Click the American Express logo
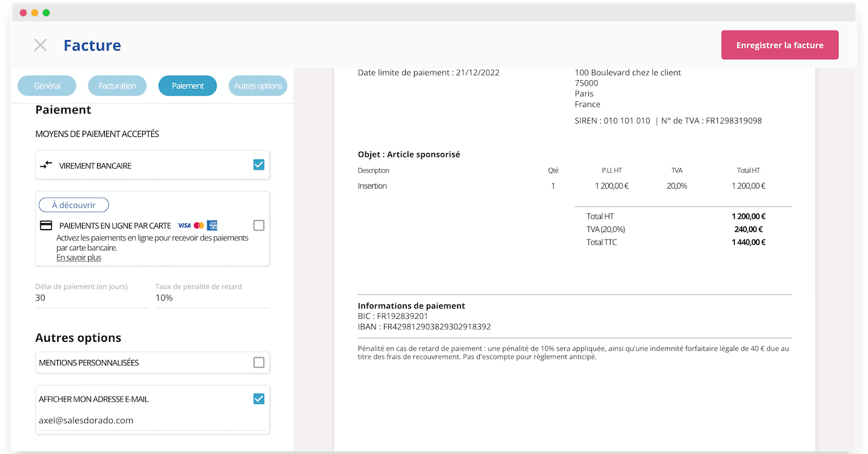This screenshot has height=454, width=868. coord(212,225)
